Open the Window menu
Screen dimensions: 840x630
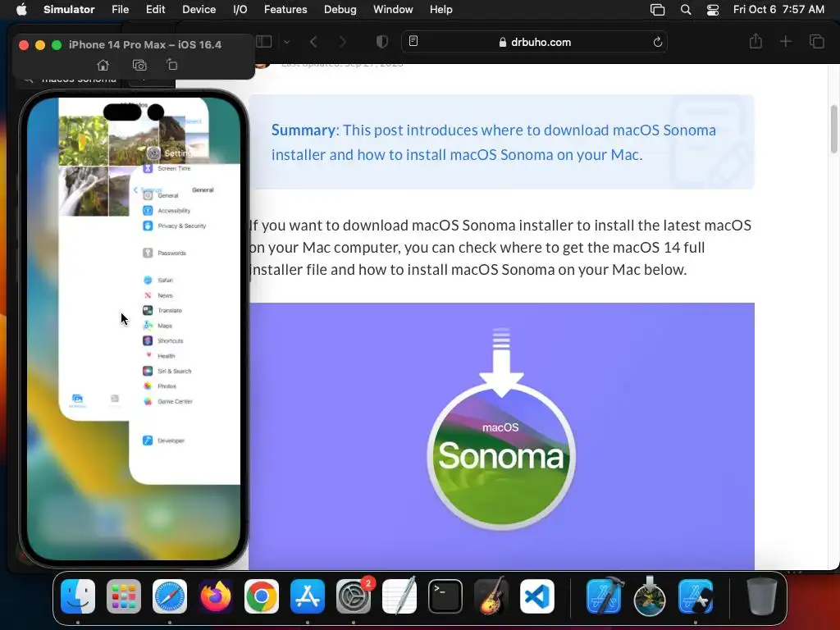pos(393,9)
